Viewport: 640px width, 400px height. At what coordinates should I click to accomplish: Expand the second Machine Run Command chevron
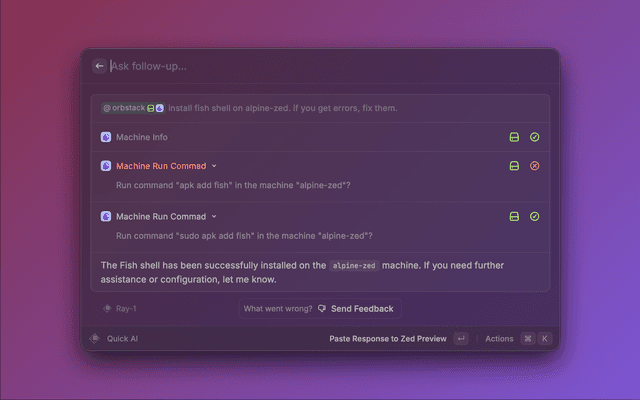[x=214, y=217]
